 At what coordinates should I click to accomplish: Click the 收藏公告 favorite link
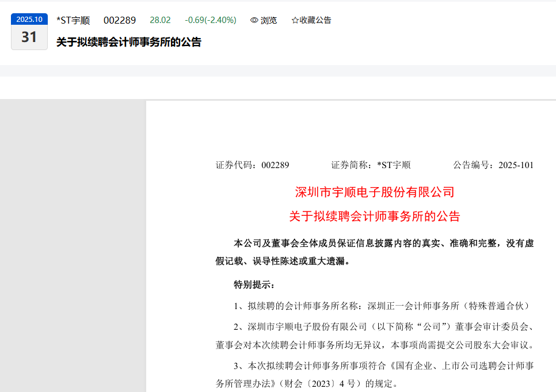tap(311, 20)
